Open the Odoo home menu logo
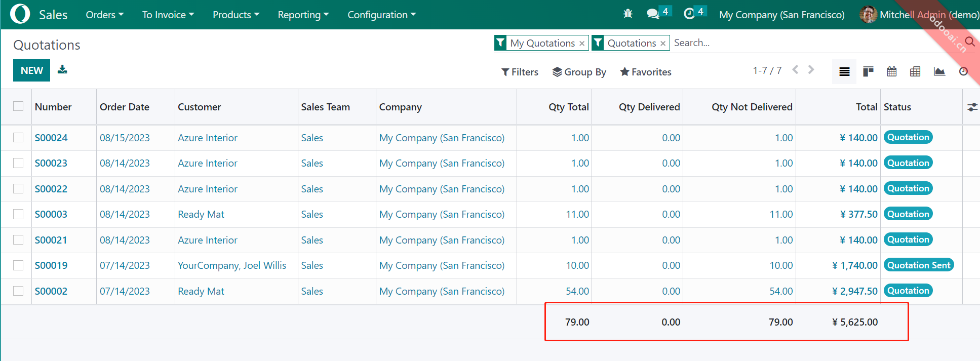 tap(20, 14)
